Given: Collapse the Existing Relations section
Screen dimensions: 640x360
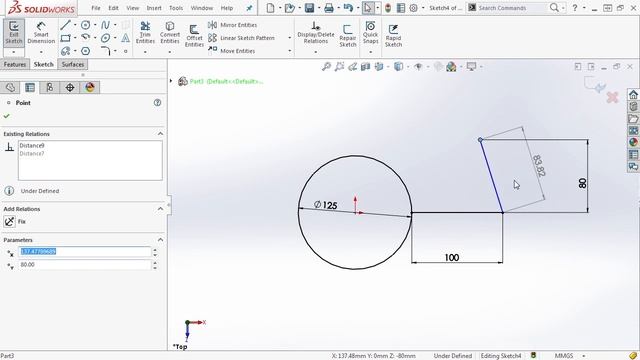Looking at the screenshot, I should tap(160, 134).
